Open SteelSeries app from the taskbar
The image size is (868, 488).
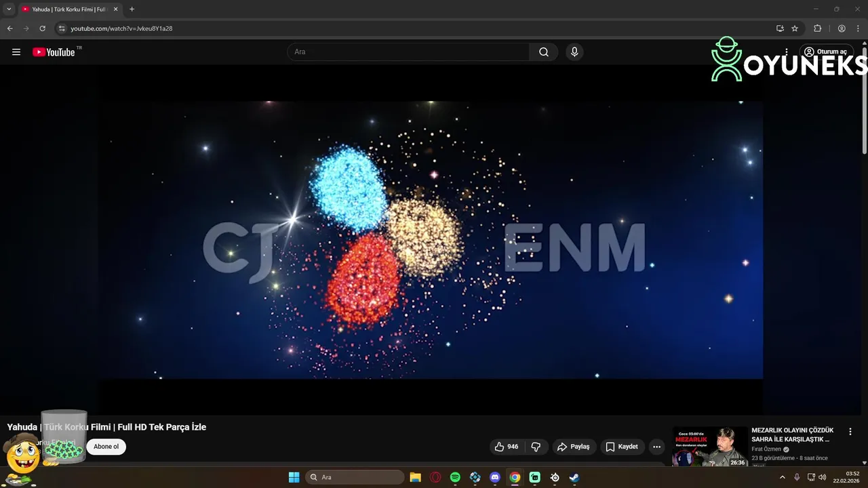tap(555, 477)
